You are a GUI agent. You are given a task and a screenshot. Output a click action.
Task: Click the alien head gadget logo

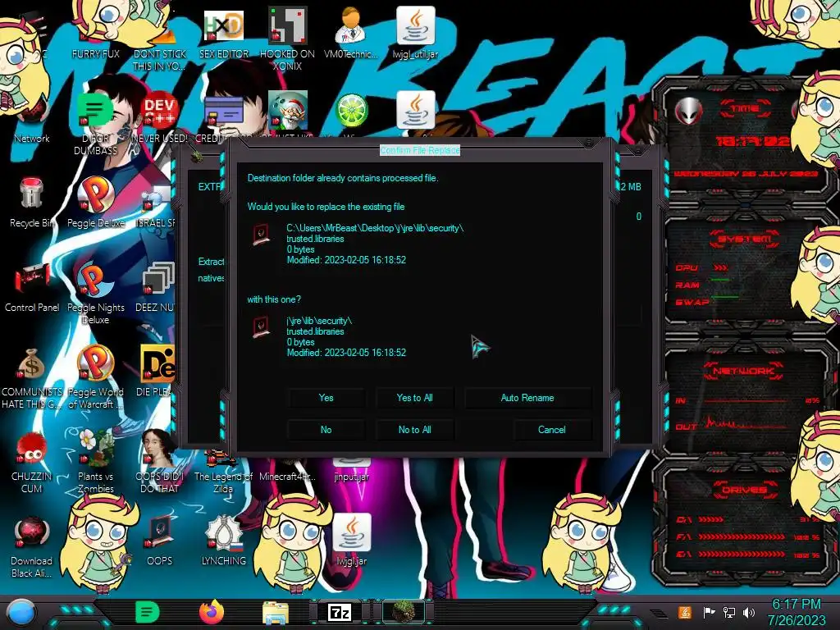688,112
